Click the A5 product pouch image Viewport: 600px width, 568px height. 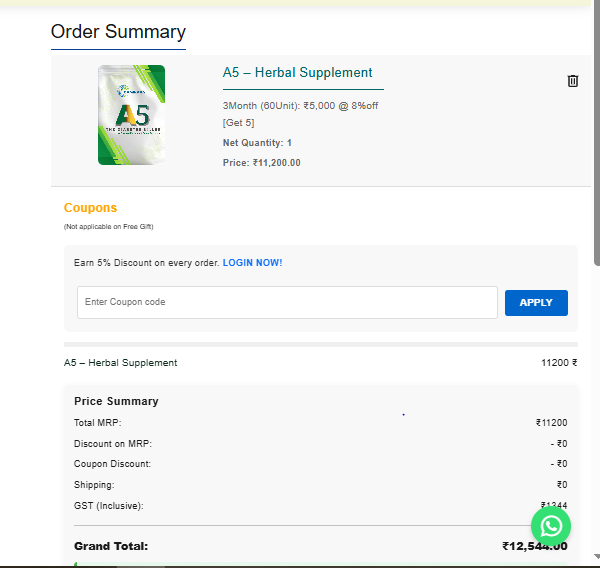(131, 115)
